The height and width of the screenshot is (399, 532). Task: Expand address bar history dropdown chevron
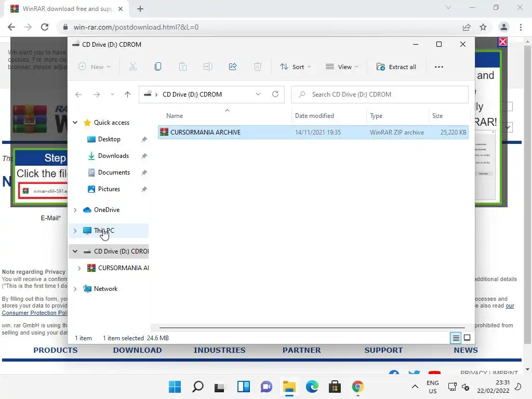258,94
